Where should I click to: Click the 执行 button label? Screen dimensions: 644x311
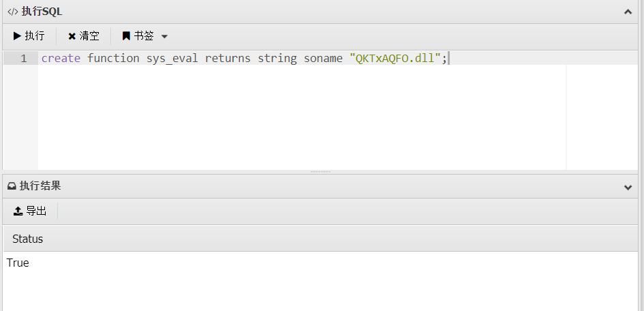(x=35, y=35)
